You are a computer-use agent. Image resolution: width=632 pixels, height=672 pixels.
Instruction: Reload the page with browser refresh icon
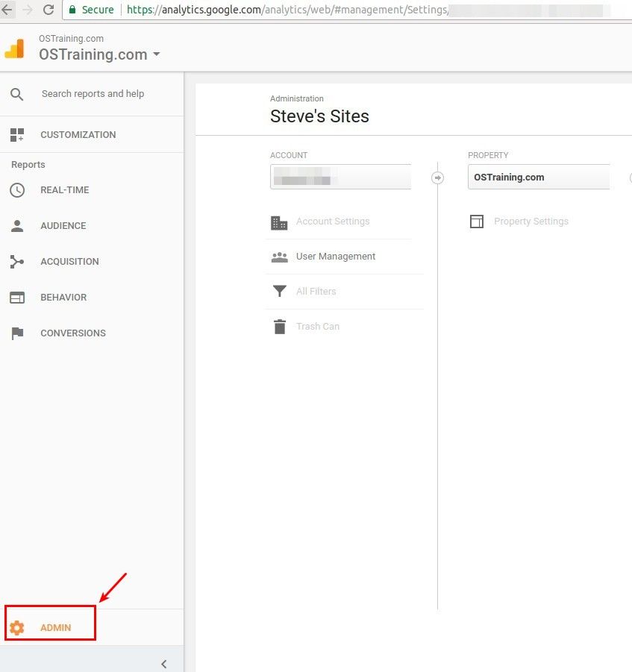pos(49,10)
